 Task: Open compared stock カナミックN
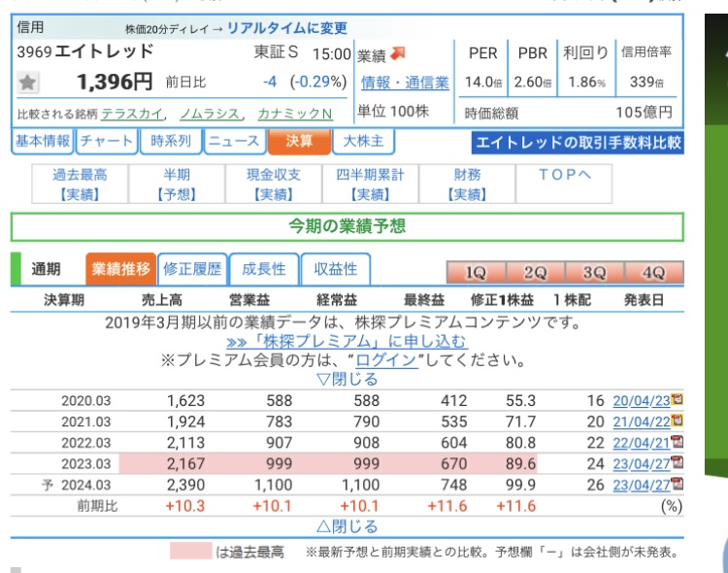tap(295, 114)
